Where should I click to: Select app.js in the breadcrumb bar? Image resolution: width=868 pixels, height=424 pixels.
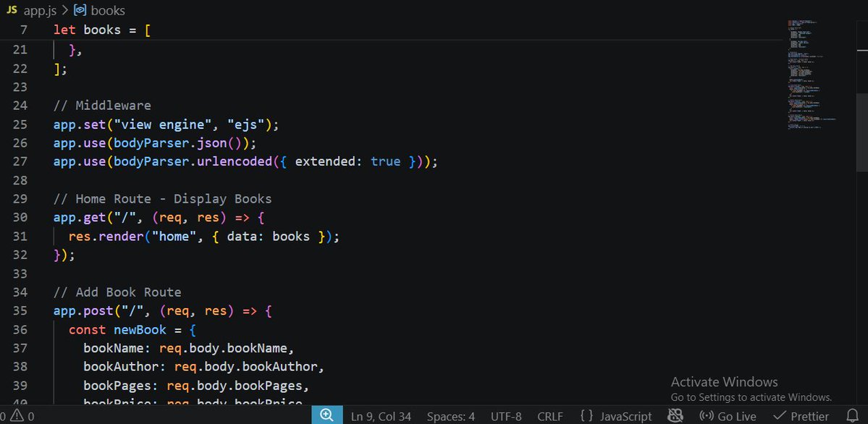click(x=40, y=10)
